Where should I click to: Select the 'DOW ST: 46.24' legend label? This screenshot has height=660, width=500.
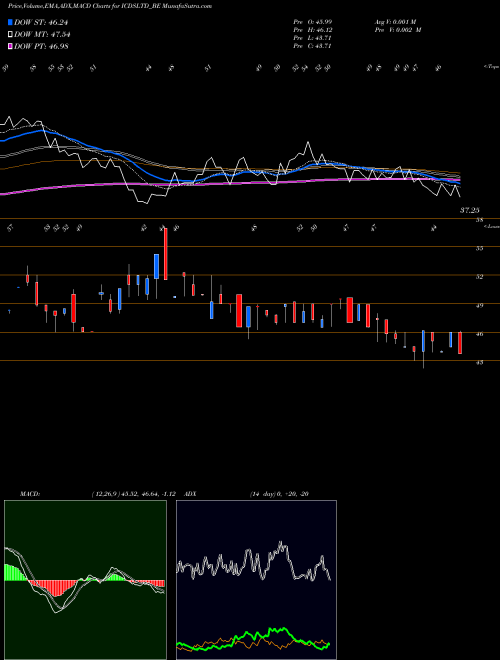point(41,22)
